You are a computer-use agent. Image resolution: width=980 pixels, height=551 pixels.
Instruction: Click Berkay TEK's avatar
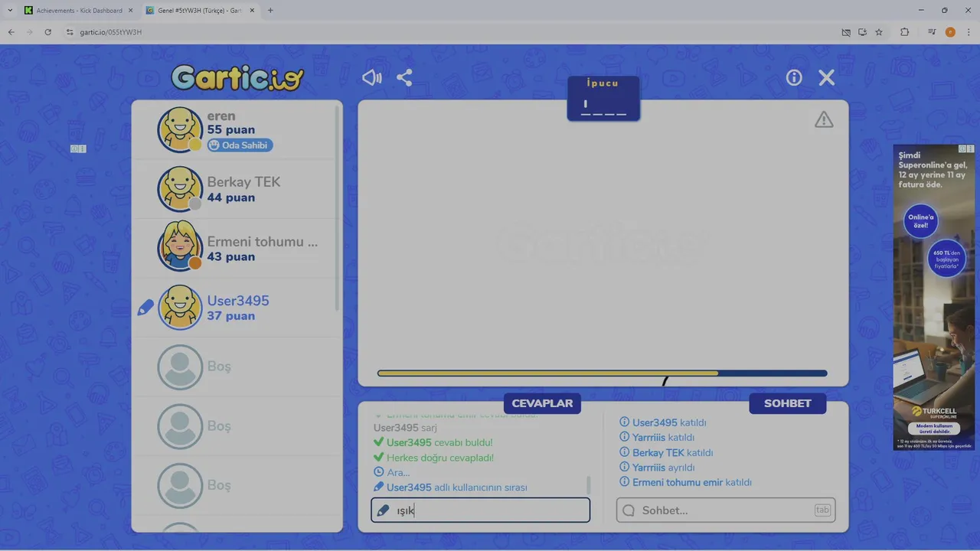click(x=180, y=189)
